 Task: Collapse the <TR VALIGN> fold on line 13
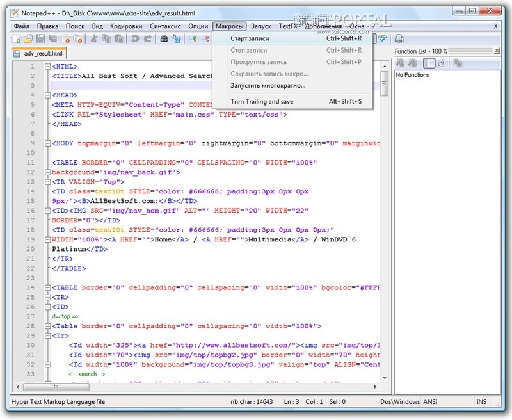click(47, 182)
